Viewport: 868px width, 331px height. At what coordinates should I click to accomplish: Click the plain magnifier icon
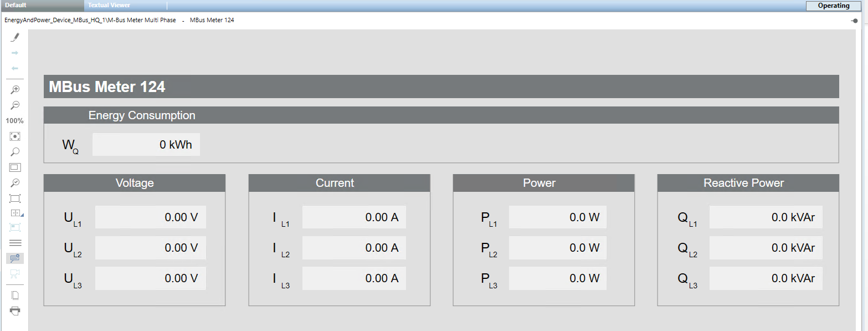pyautogui.click(x=15, y=152)
